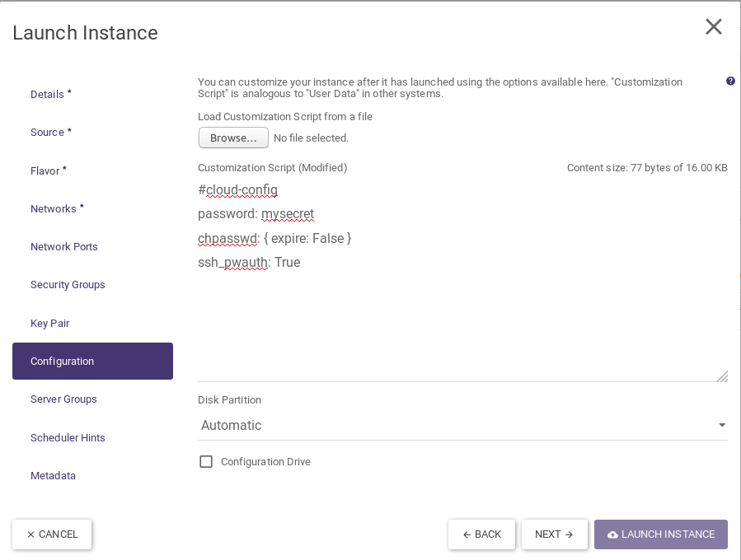Image resolution: width=741 pixels, height=560 pixels.
Task: Go to the Flavor step
Action: click(x=48, y=171)
